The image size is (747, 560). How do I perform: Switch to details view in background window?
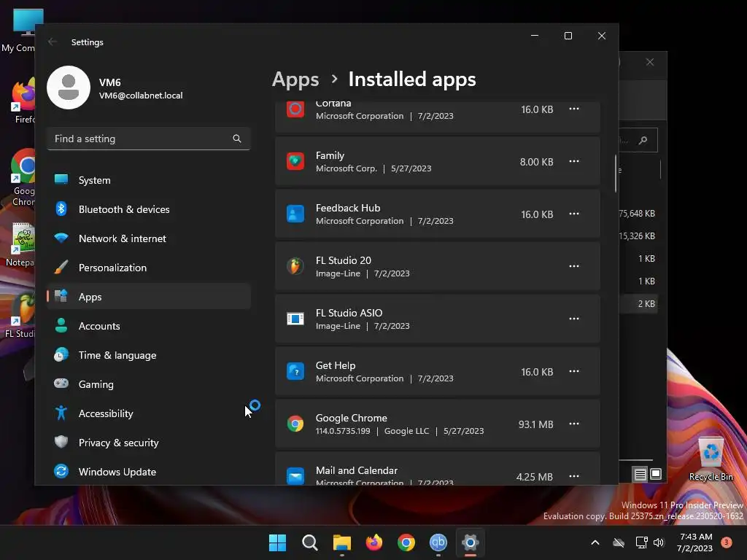(x=640, y=474)
